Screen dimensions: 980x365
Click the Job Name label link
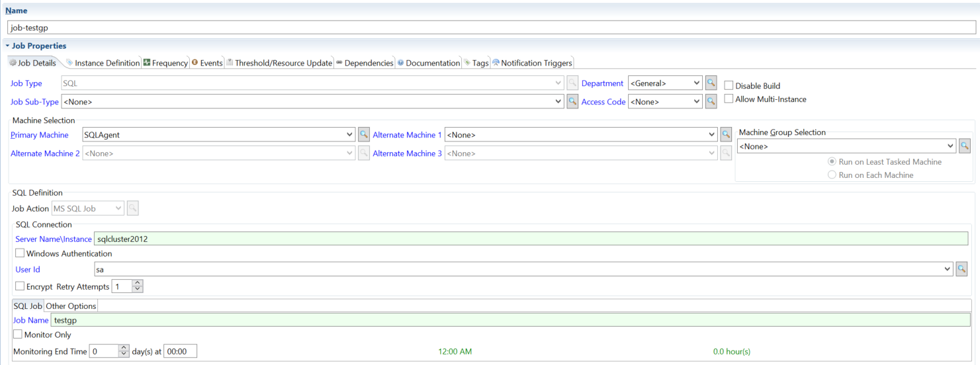click(31, 320)
